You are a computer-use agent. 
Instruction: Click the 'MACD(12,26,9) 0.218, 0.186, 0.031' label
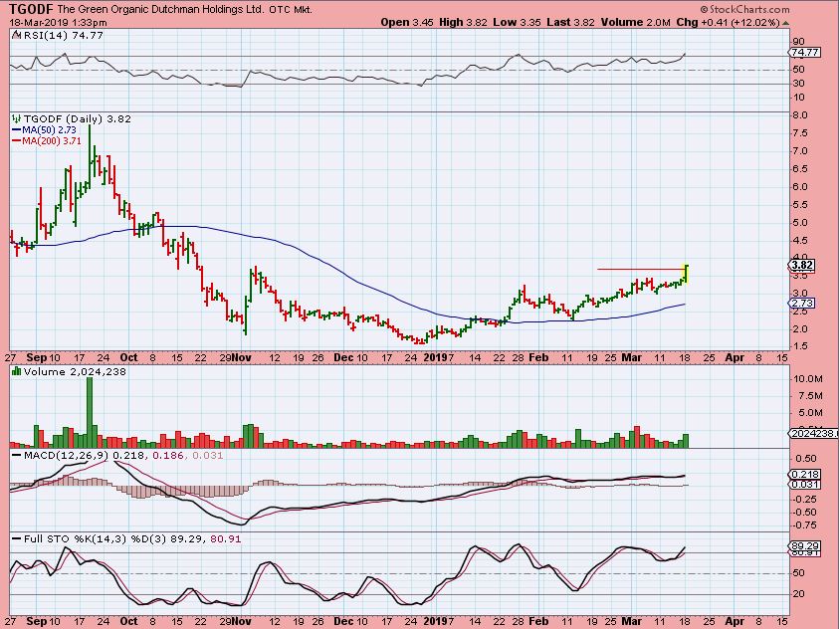pos(123,456)
